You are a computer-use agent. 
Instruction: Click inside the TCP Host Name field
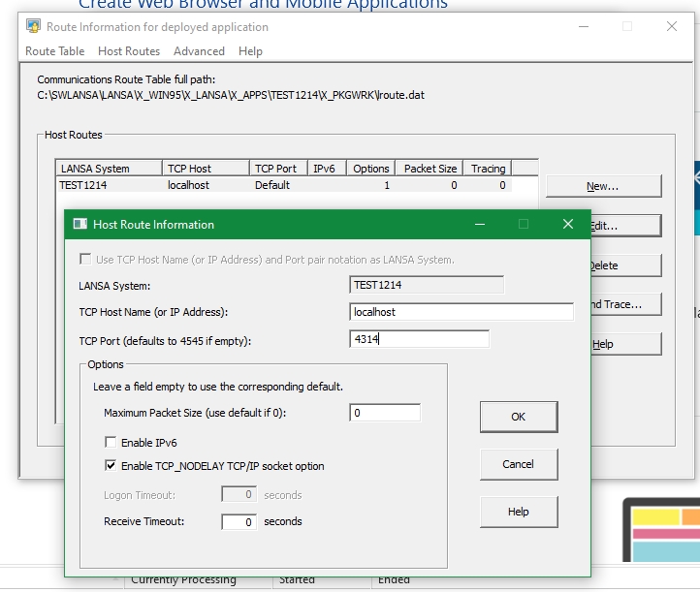[461, 312]
